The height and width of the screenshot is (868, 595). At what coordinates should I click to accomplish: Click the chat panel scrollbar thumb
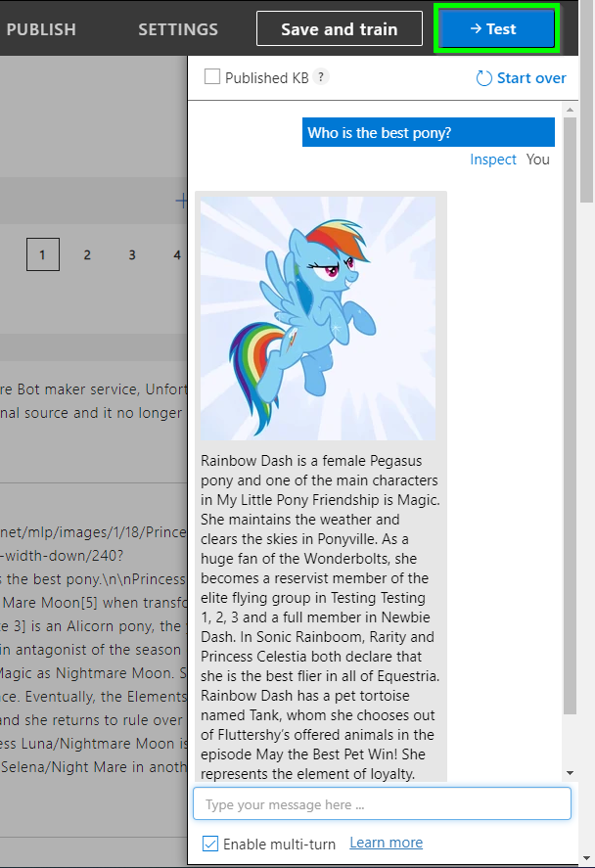tap(571, 415)
